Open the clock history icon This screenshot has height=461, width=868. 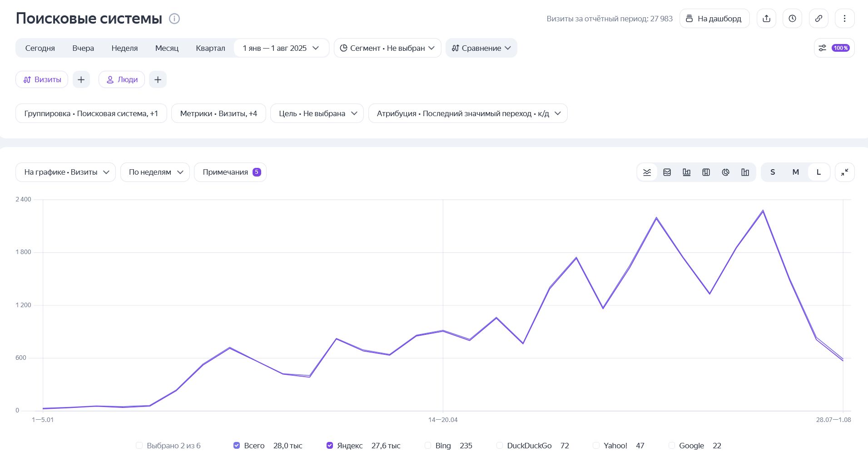tap(792, 19)
